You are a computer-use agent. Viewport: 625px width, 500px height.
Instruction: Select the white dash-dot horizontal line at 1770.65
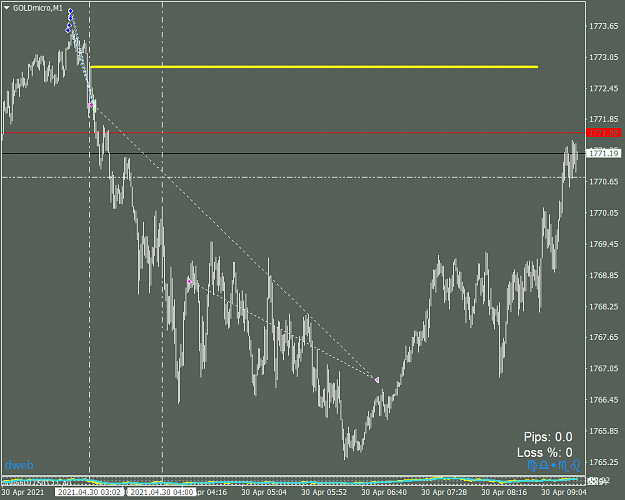click(x=294, y=177)
